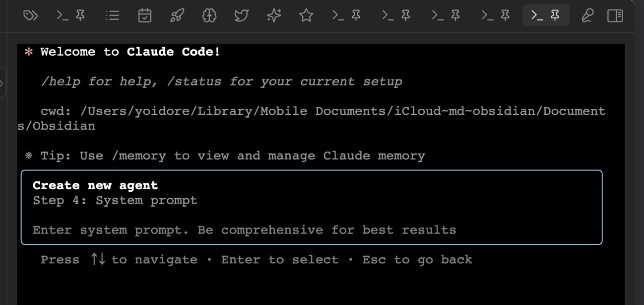
Task: Click the pen icon near the sidebar toggle
Action: click(587, 16)
